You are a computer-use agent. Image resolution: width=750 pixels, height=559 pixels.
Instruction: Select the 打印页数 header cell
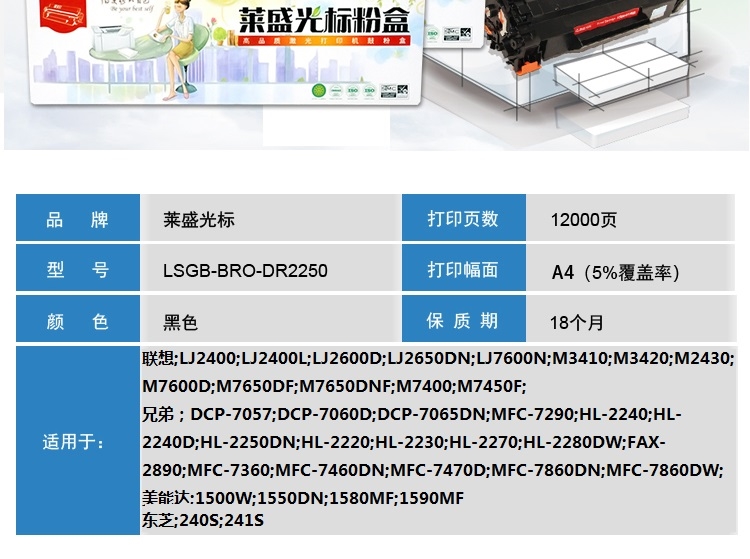coord(462,220)
